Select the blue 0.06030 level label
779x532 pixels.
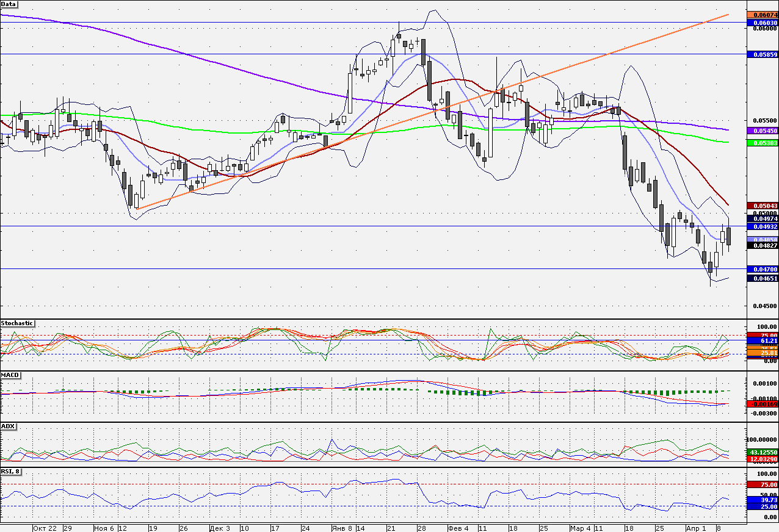pyautogui.click(x=763, y=23)
